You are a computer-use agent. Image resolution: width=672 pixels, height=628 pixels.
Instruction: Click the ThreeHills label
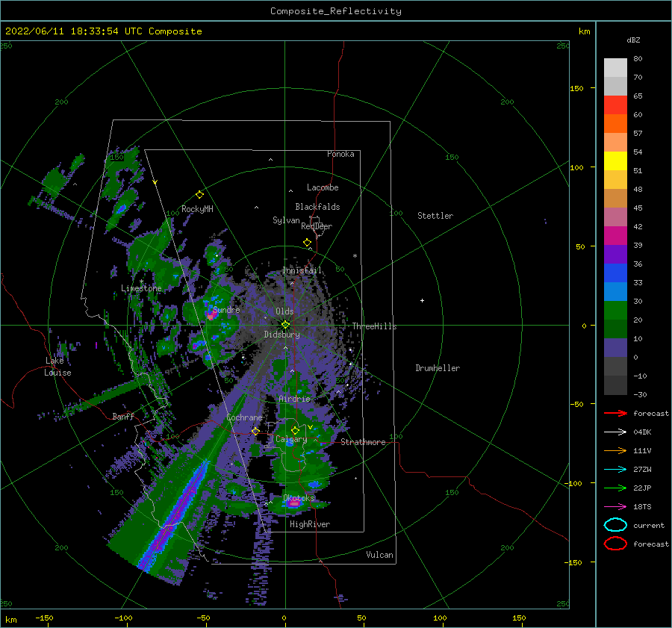coord(375,326)
